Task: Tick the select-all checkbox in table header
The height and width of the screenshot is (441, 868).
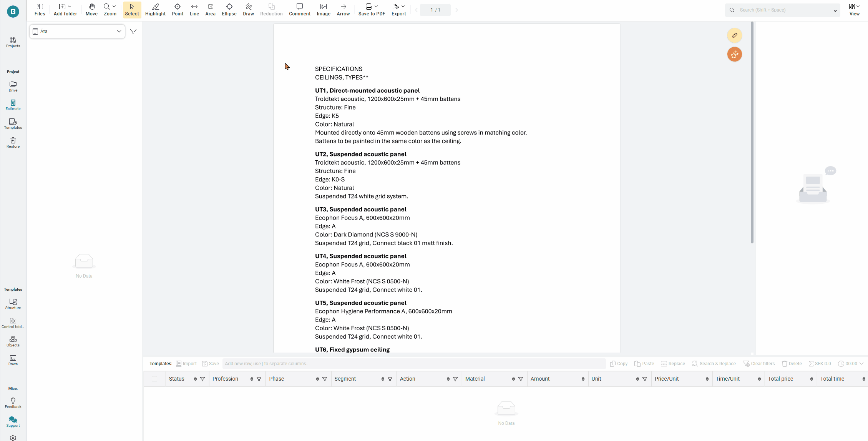Action: [x=154, y=379]
